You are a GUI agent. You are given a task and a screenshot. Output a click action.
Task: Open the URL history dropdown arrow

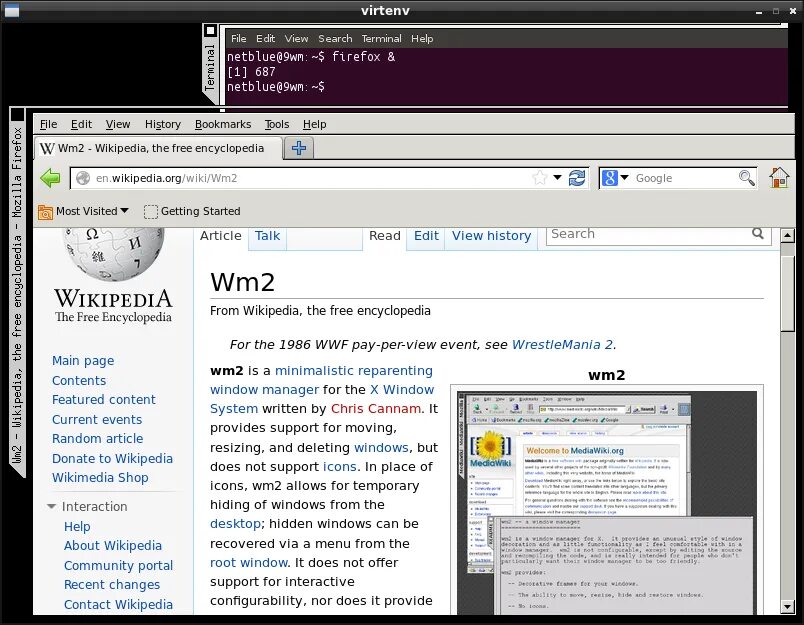coord(557,178)
